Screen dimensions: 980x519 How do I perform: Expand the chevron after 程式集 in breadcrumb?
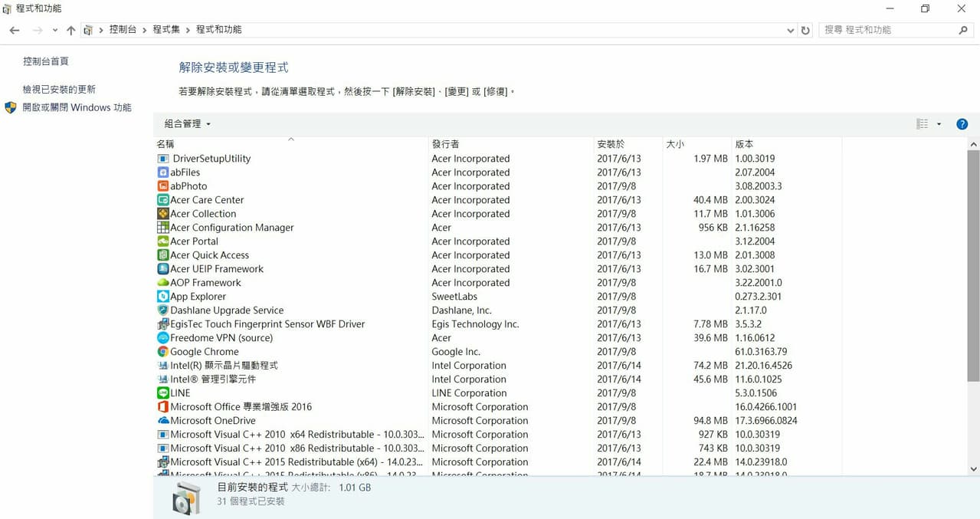(188, 30)
